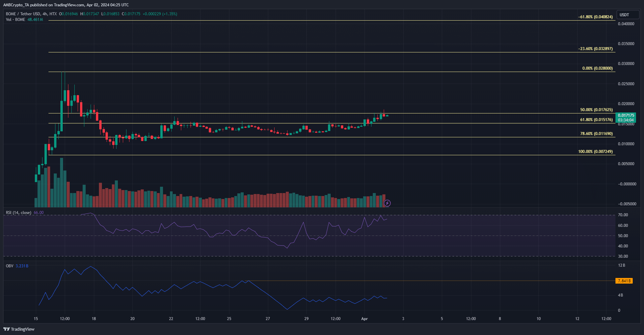Click the 0.040000 price axis label
The height and width of the screenshot is (335, 644).
(626, 24)
